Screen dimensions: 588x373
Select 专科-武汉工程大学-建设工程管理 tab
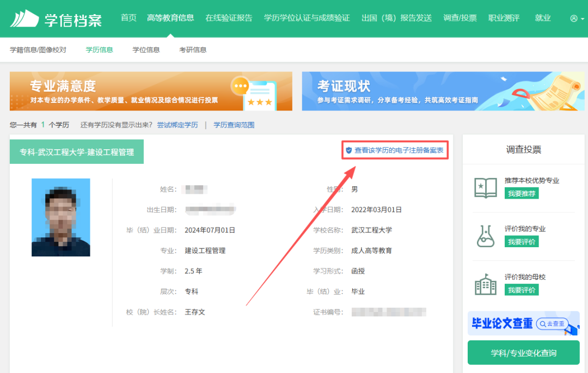[77, 152]
